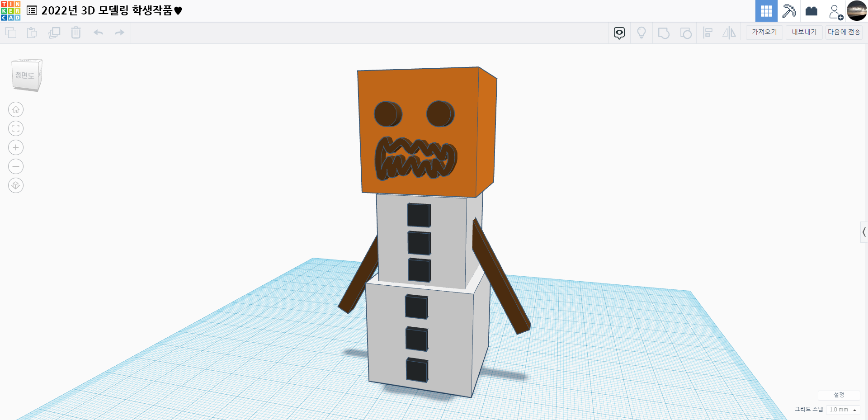Switch to Bricks mode
The height and width of the screenshot is (420, 868).
[x=811, y=11]
